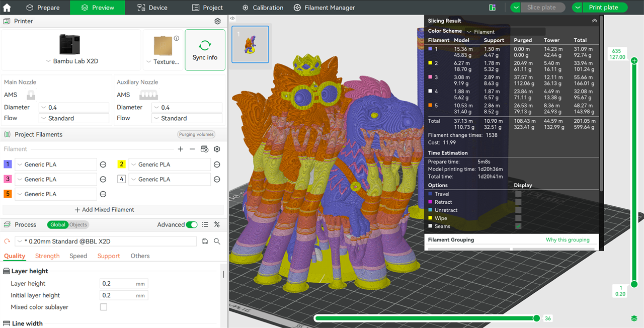Edit filament 2 preset options icon
644x328 pixels.
pyautogui.click(x=217, y=165)
